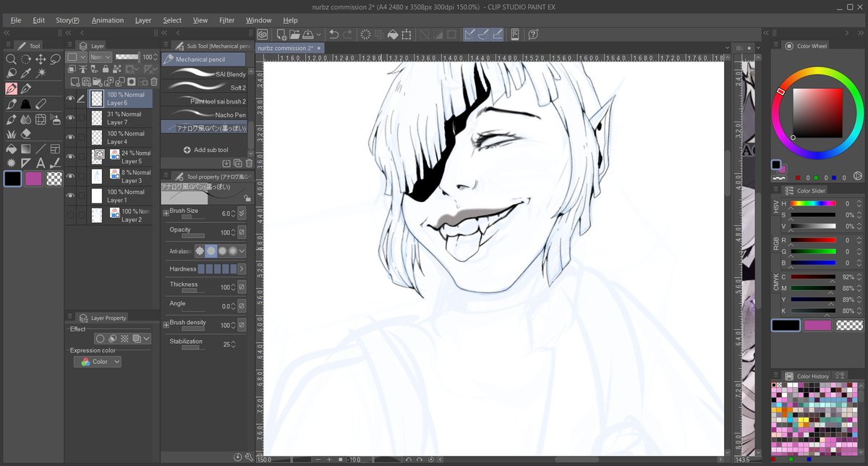The image size is (868, 466).
Task: Click the Open file folder icon
Action: point(294,34)
